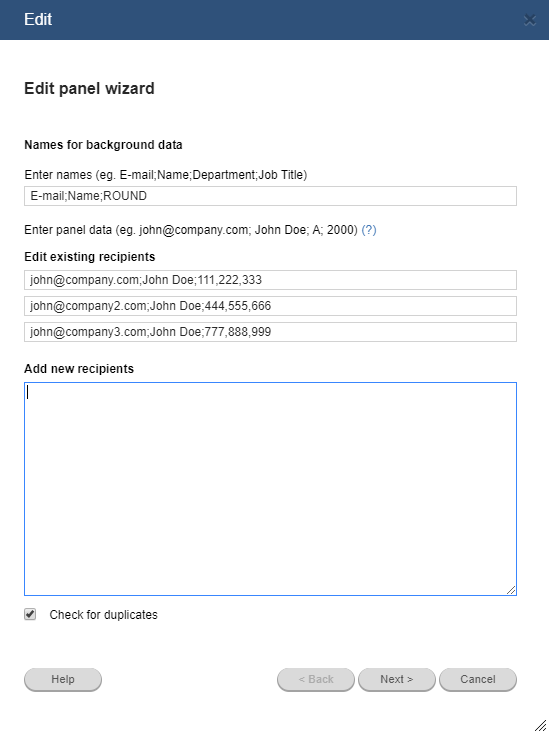
Task: Open the Help button
Action: (63, 679)
